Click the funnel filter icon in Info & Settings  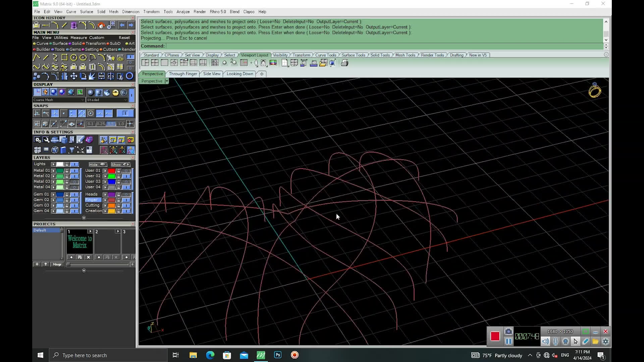tap(71, 150)
